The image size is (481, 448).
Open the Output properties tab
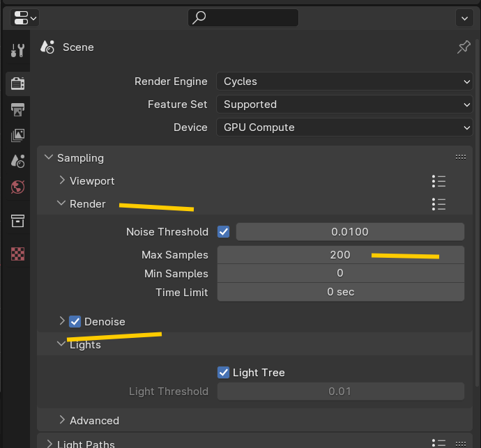[18, 109]
